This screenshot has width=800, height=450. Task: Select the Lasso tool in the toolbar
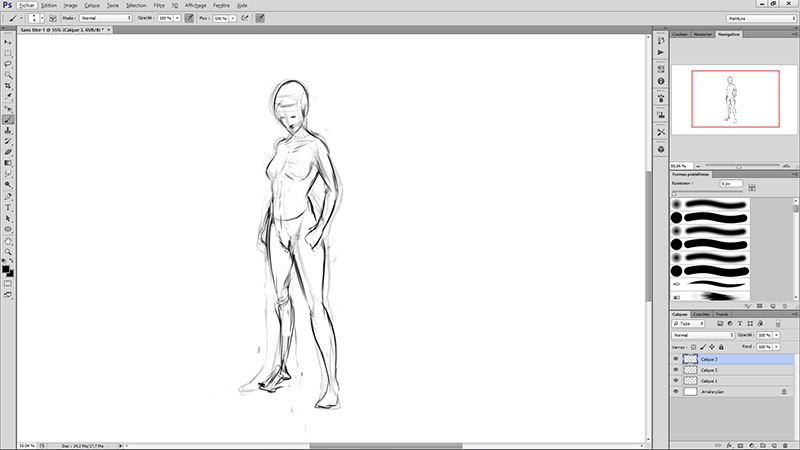coord(8,63)
